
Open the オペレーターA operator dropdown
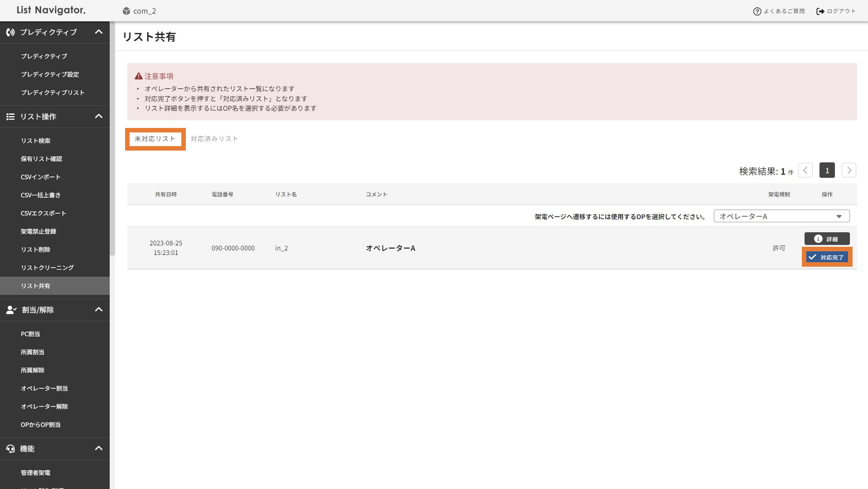[781, 216]
